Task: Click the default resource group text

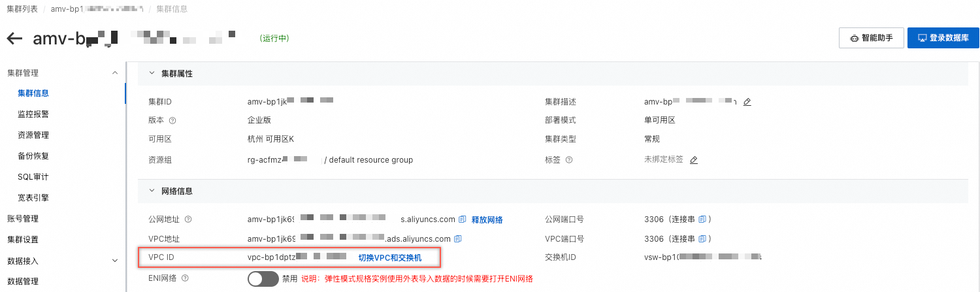Action: [x=372, y=160]
